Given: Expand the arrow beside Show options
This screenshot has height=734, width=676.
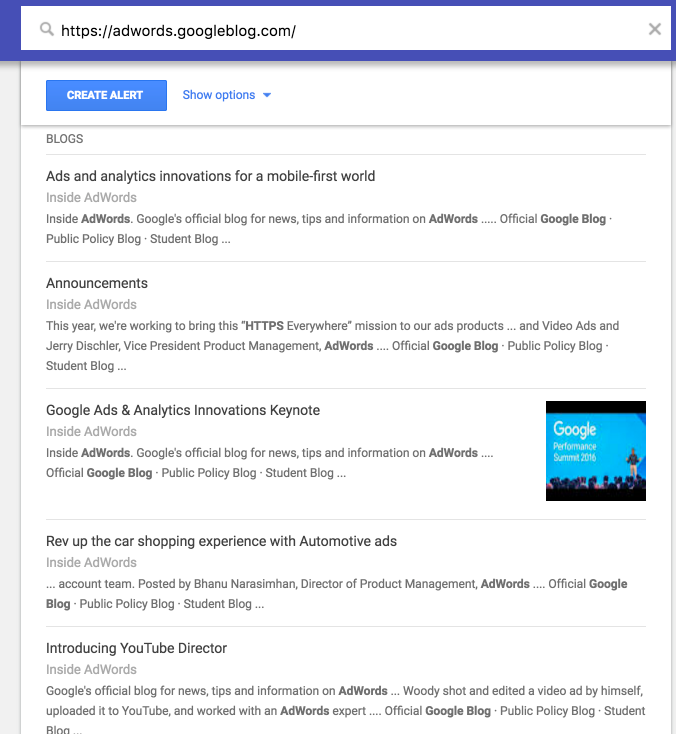Looking at the screenshot, I should click(267, 96).
